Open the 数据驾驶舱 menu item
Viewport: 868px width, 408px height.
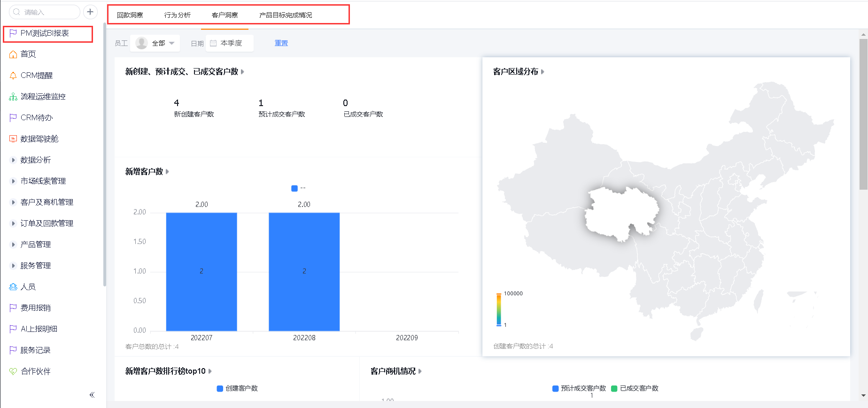click(39, 139)
